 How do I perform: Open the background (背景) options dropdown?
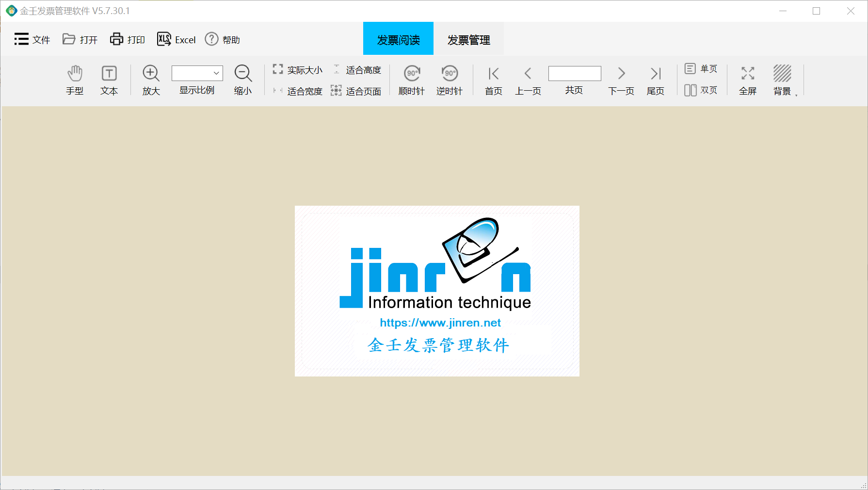tap(796, 95)
